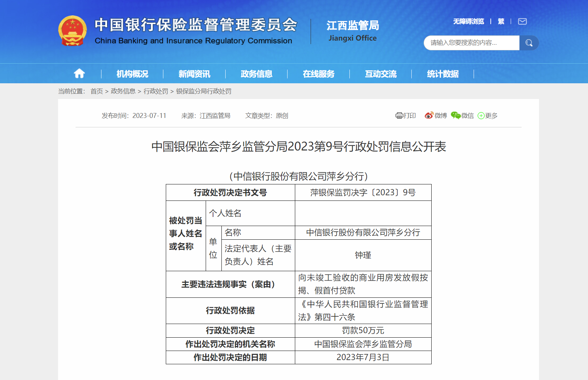
Task: Open 在线服务 menu
Action: point(319,74)
